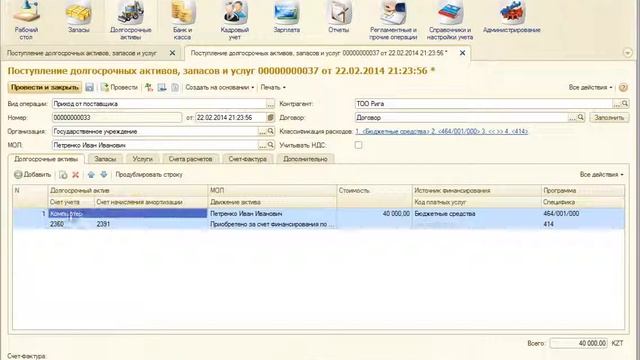The width and height of the screenshot is (640, 360).
Task: Open the Рабочий стол section
Action: 26,20
